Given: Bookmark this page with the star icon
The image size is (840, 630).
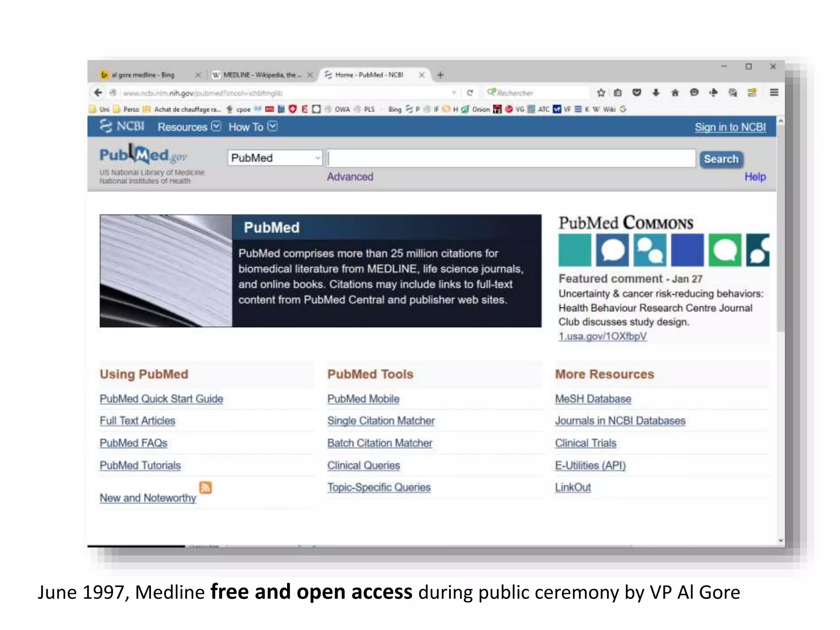Looking at the screenshot, I should (x=601, y=93).
